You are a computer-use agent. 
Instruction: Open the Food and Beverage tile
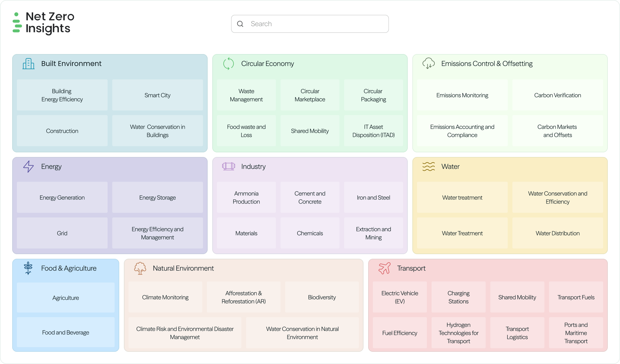(66, 332)
